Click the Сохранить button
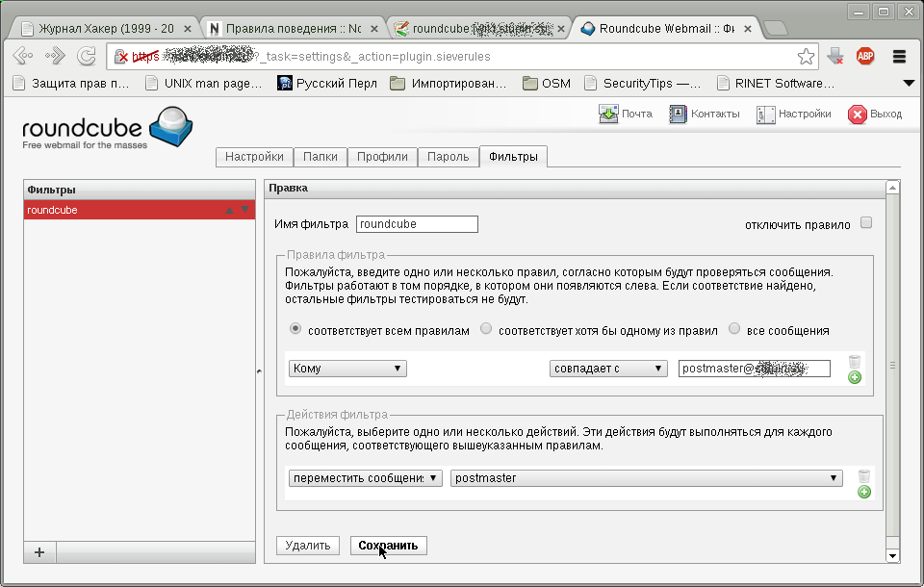 [x=388, y=546]
